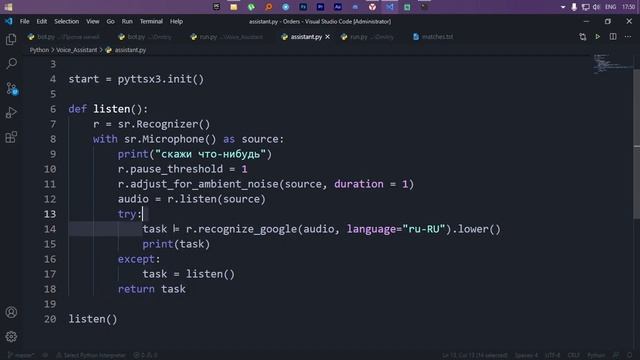The image size is (640, 360).
Task: Open the Run and Debug view
Action: (11, 112)
